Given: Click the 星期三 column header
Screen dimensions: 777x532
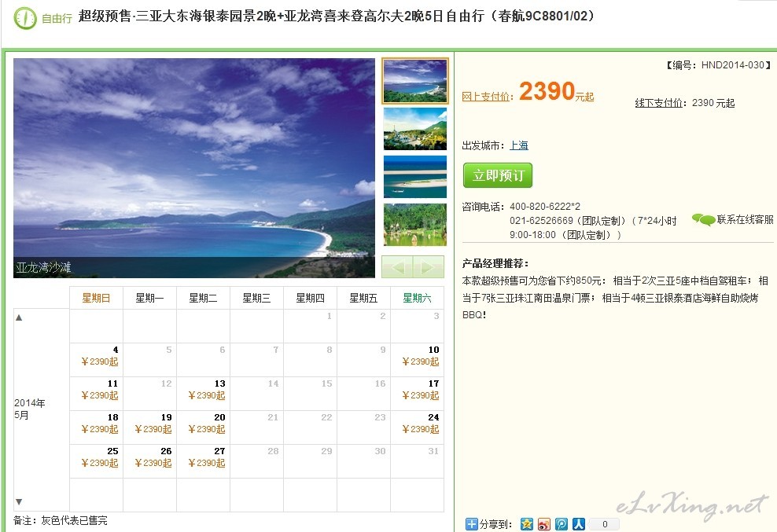Looking at the screenshot, I should click(256, 298).
